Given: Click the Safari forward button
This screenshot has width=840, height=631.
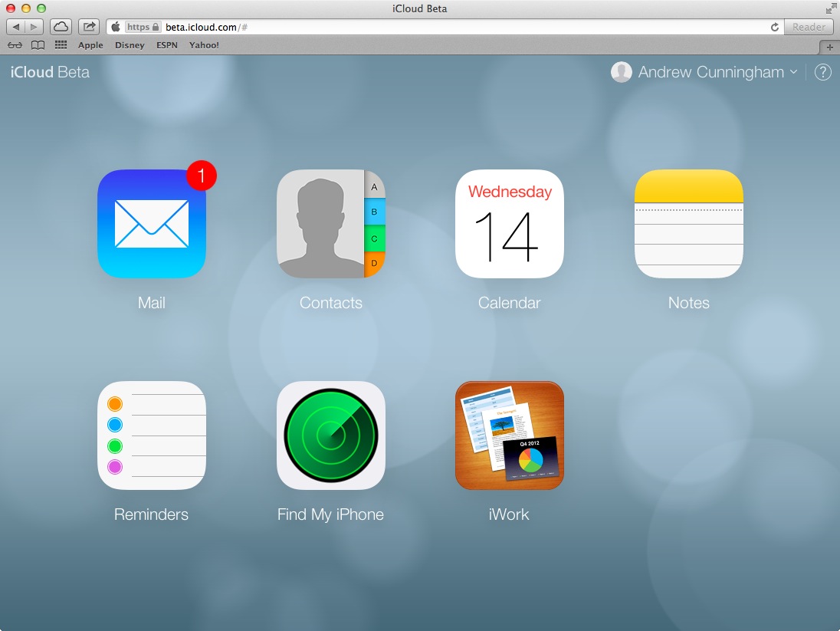Looking at the screenshot, I should [34, 27].
